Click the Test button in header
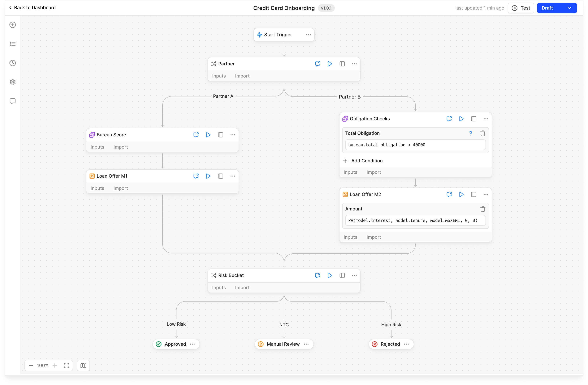Image resolution: width=588 pixels, height=385 pixels. click(x=521, y=8)
